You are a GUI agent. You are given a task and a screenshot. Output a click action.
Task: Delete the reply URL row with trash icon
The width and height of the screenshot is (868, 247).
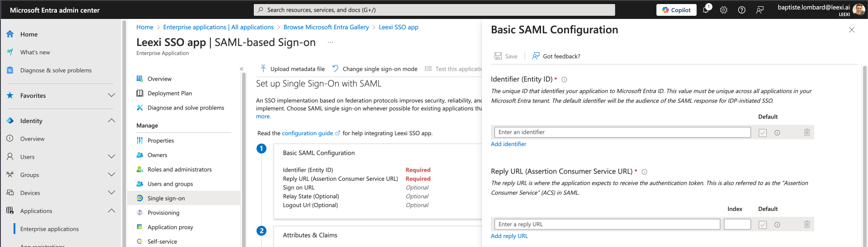pyautogui.click(x=807, y=224)
